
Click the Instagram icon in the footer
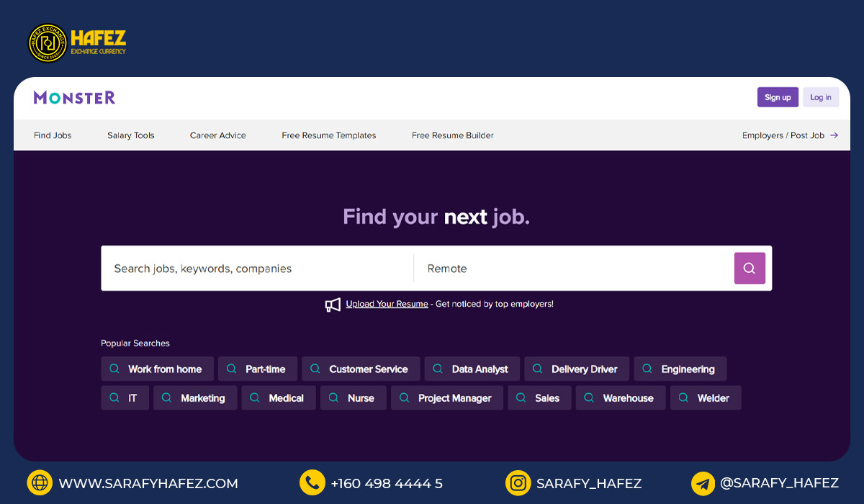click(518, 483)
